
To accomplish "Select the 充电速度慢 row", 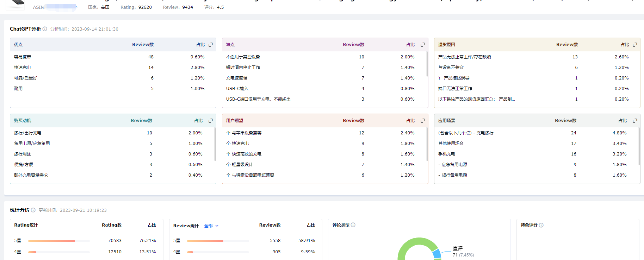I will click(324, 78).
